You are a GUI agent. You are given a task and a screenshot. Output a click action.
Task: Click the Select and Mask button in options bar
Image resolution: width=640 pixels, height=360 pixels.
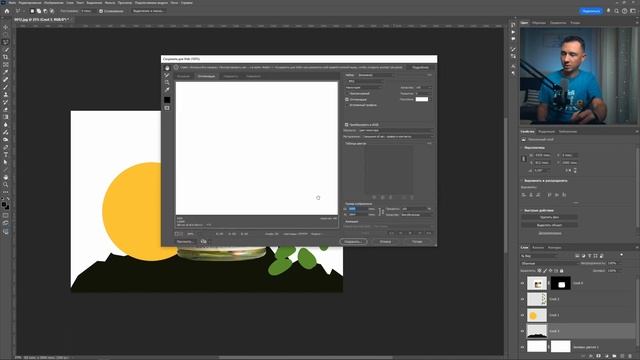148,11
